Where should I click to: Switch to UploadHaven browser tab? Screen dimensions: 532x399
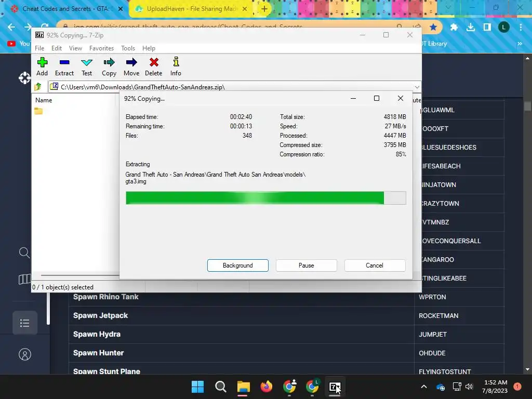(x=192, y=9)
